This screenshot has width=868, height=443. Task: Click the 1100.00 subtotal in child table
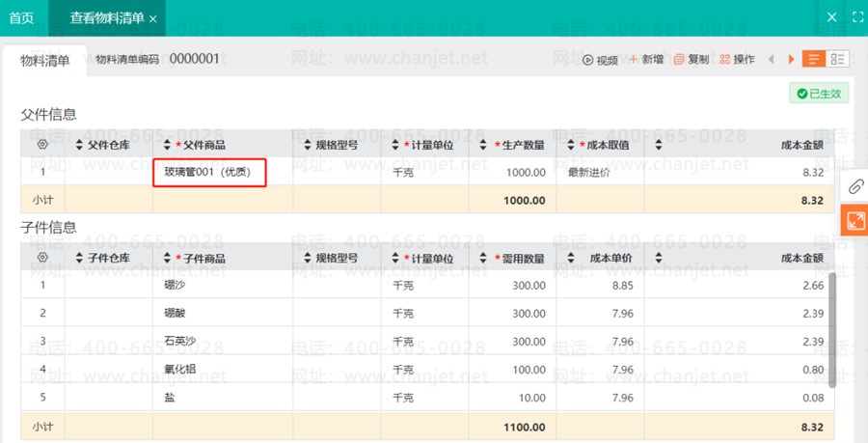point(525,427)
